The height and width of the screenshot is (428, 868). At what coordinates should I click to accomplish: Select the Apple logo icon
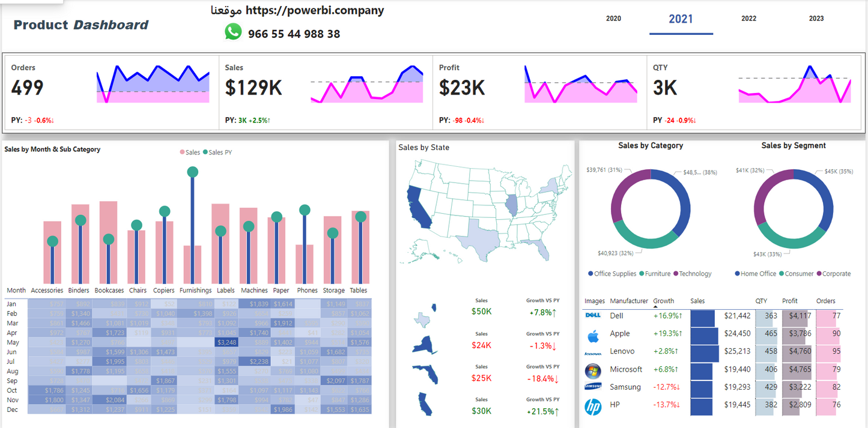593,334
